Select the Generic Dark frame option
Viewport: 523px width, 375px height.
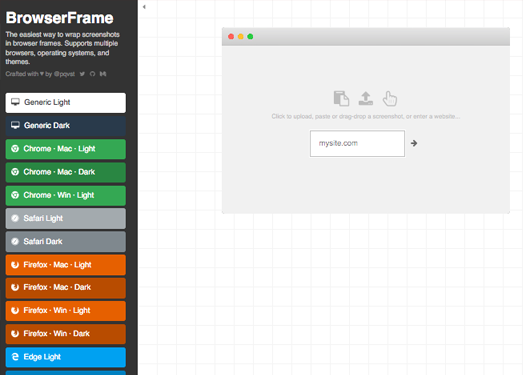(66, 126)
